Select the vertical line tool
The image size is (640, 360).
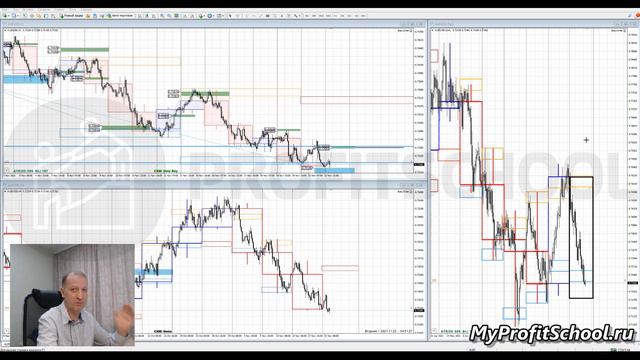pos(246,16)
